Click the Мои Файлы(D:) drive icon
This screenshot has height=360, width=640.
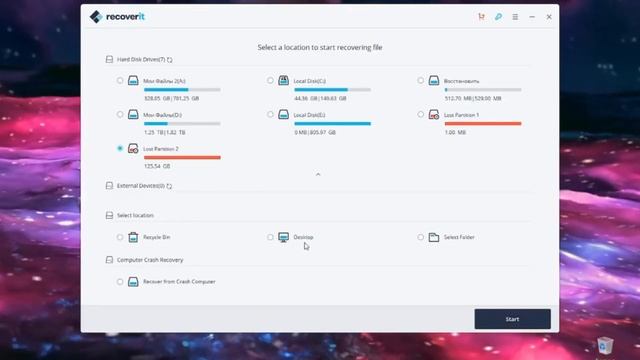133,114
